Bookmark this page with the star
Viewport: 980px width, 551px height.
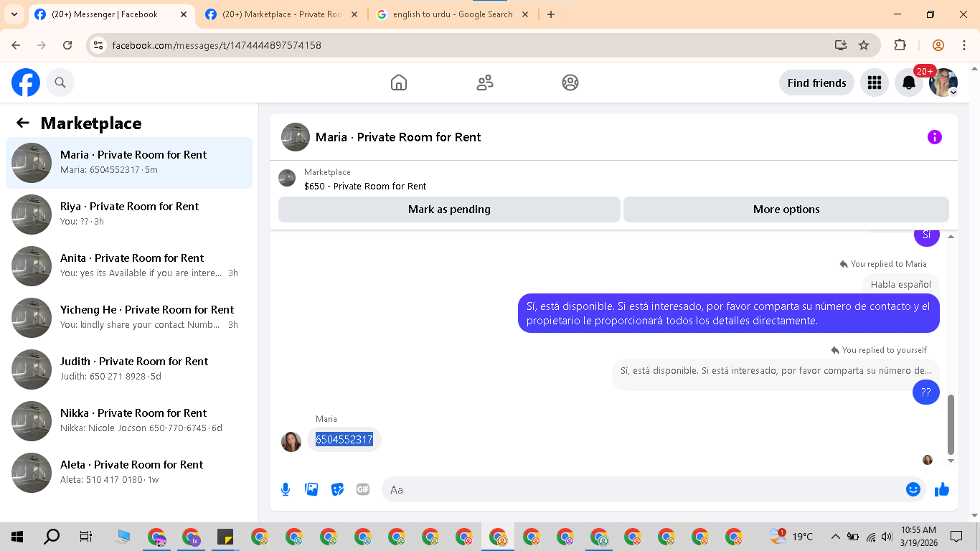864,45
